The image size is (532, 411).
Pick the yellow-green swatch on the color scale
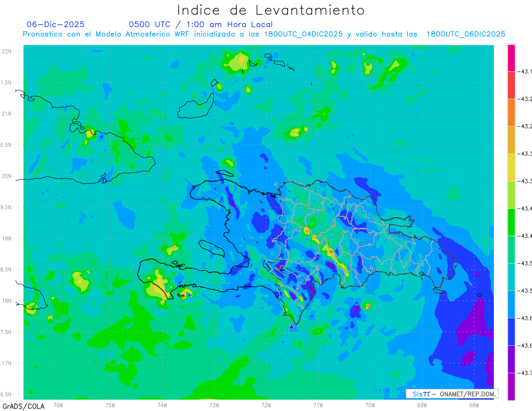pos(511,195)
